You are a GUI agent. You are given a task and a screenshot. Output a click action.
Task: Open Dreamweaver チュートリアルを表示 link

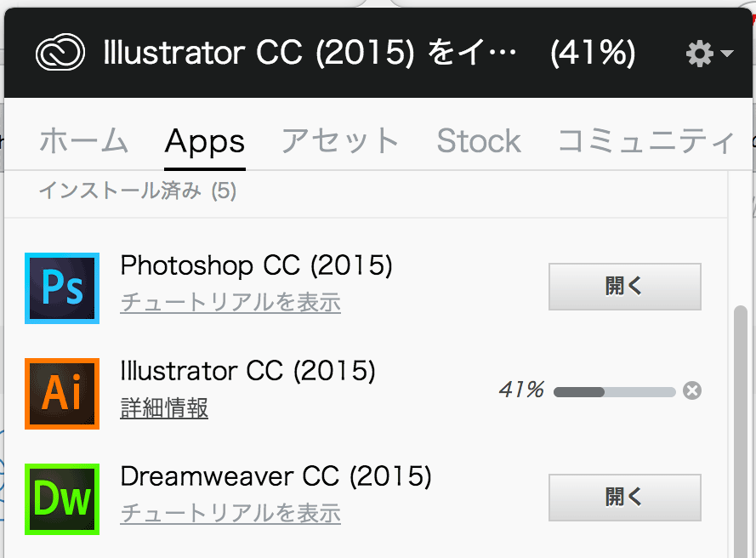click(x=230, y=513)
